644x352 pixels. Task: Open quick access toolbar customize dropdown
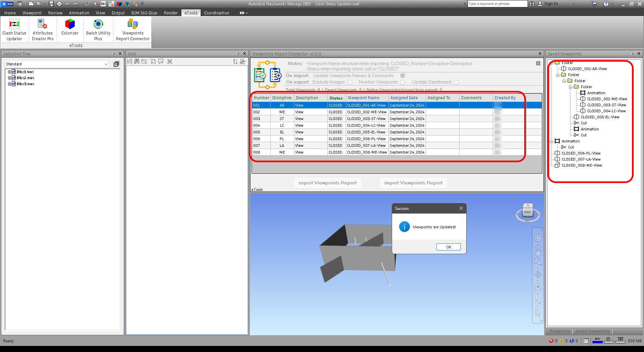(x=142, y=4)
